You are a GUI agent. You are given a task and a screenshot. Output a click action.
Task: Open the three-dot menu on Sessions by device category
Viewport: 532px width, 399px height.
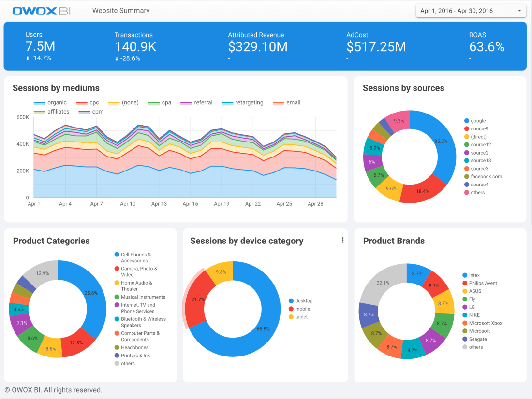[x=343, y=241]
